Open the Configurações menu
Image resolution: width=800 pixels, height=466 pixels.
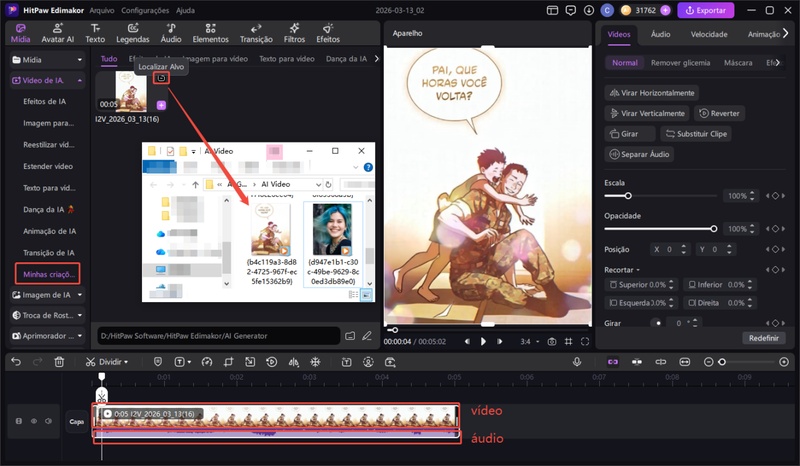coord(145,10)
